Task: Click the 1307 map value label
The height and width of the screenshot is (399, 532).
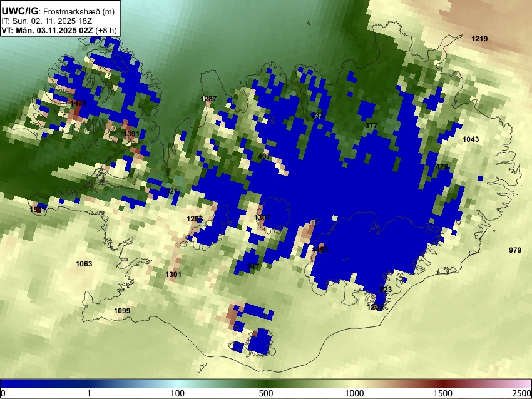Action: coord(262,217)
